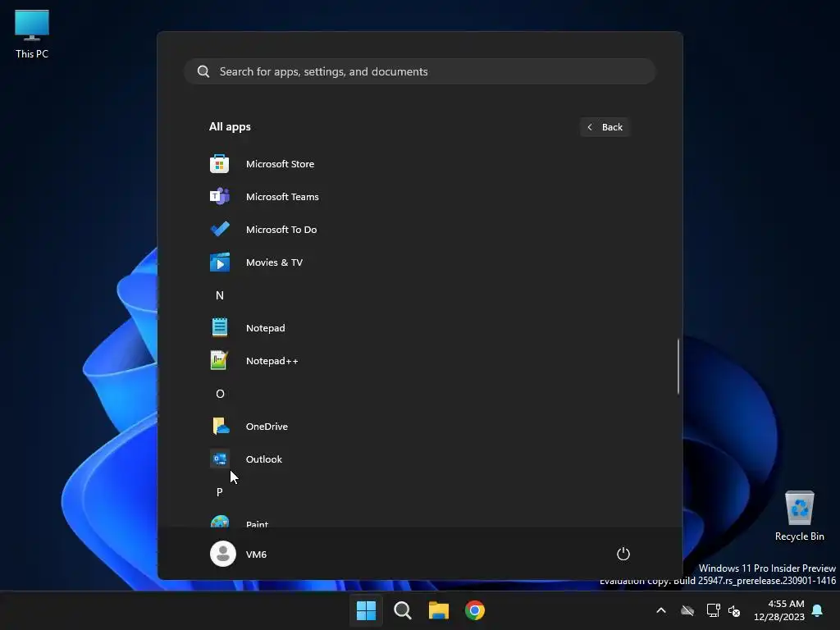The image size is (840, 630).
Task: Select the Recycle Bin desktop icon
Action: click(799, 516)
